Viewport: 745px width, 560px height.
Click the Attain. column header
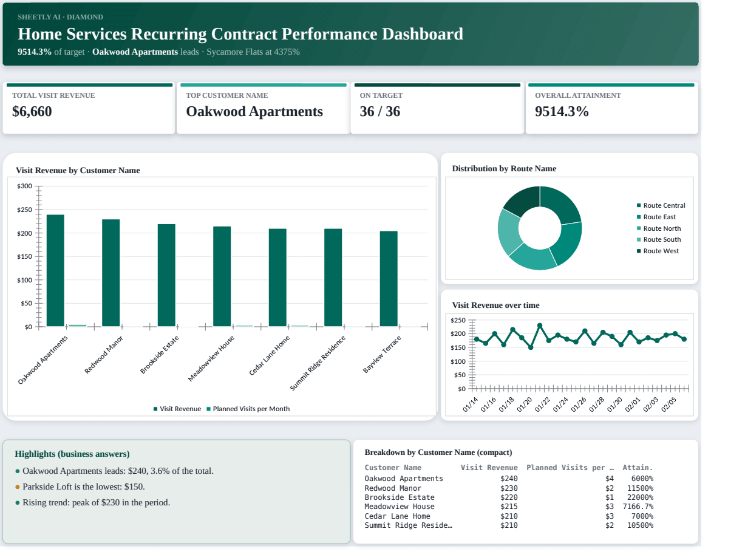point(638,468)
